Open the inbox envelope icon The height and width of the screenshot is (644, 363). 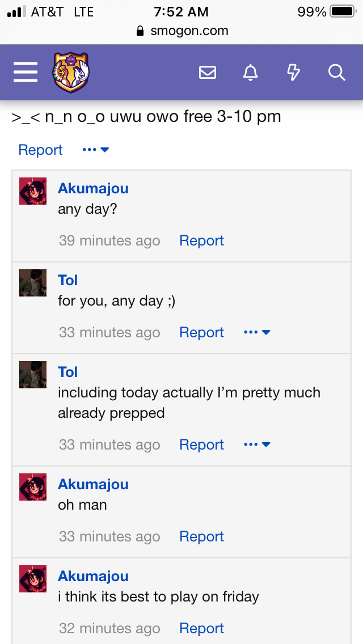pos(208,73)
